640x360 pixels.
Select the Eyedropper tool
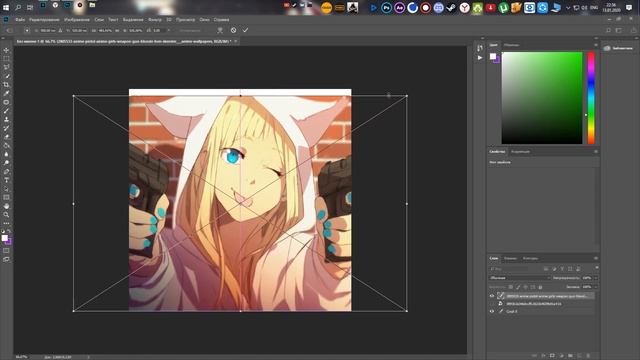(6, 93)
